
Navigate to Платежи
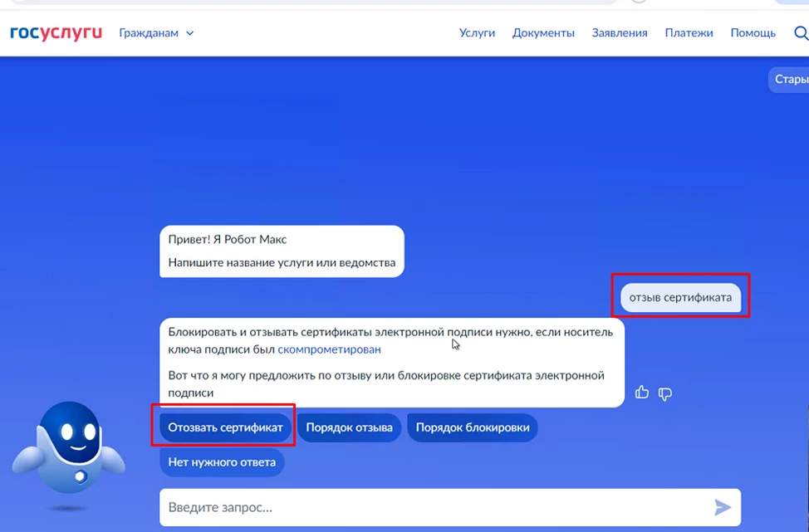tap(689, 33)
